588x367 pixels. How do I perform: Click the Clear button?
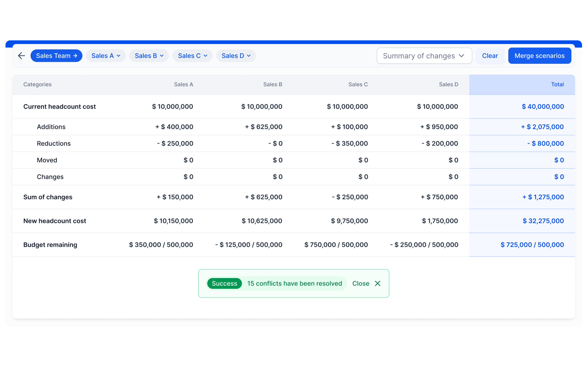pyautogui.click(x=489, y=55)
